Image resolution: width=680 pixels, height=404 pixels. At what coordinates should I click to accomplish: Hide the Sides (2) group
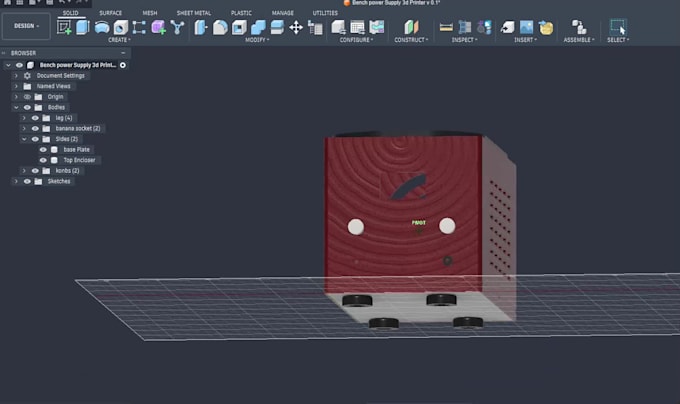(35, 139)
